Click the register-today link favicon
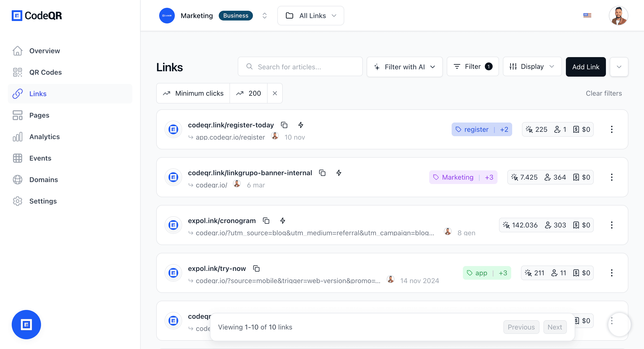The image size is (644, 349). tap(173, 130)
